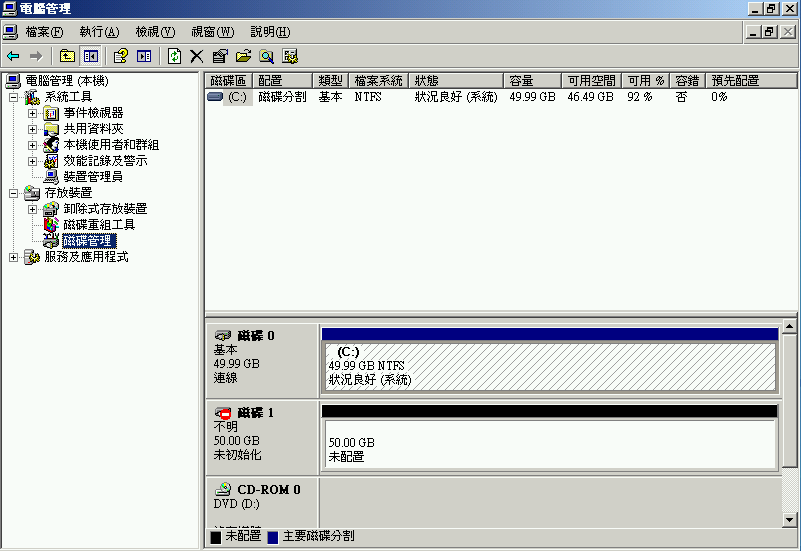Click the 共用資料夾 tree icon

tap(51, 129)
